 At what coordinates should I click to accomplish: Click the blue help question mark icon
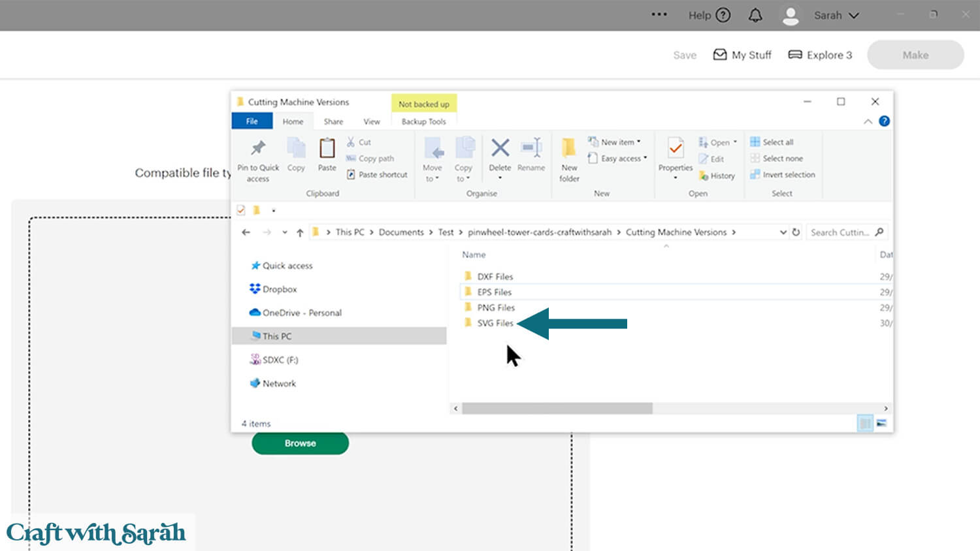tap(884, 121)
